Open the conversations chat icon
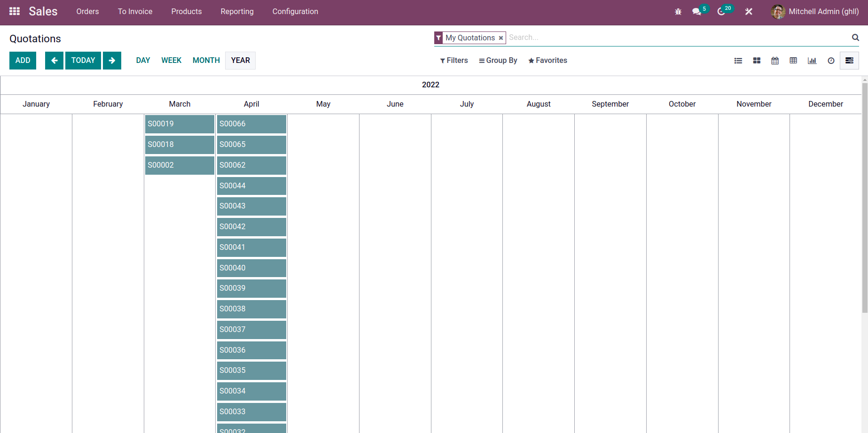This screenshot has height=433, width=868. [x=696, y=12]
